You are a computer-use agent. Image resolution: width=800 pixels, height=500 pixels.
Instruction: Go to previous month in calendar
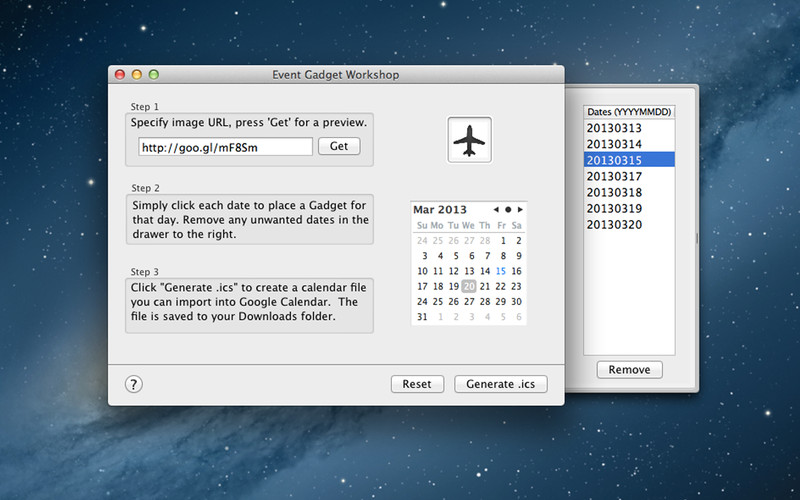pyautogui.click(x=496, y=210)
